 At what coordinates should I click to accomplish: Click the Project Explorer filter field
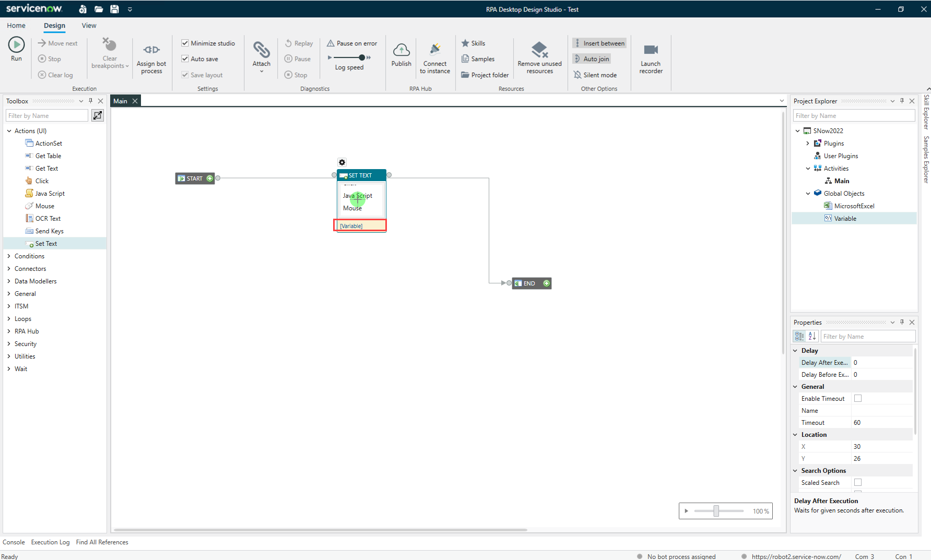click(854, 116)
